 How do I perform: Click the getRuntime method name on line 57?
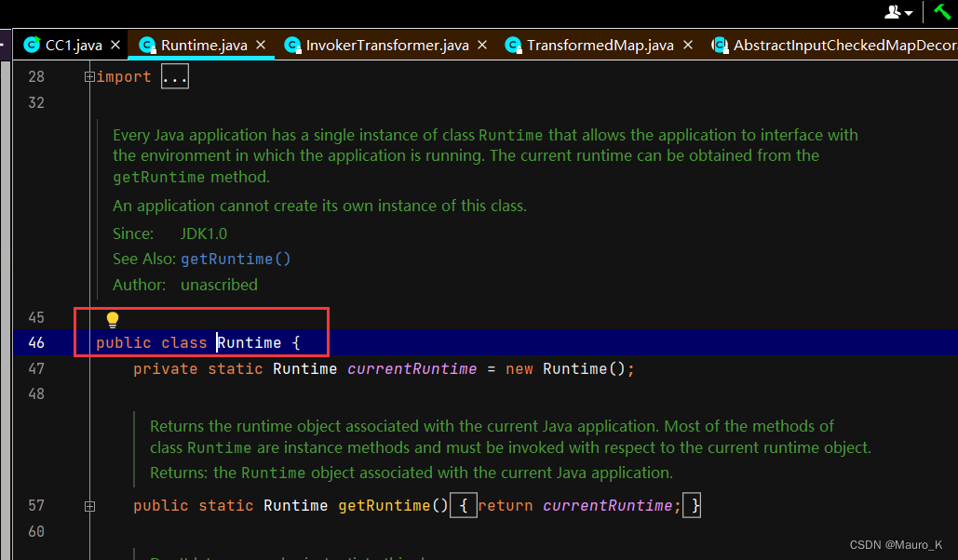pos(385,506)
